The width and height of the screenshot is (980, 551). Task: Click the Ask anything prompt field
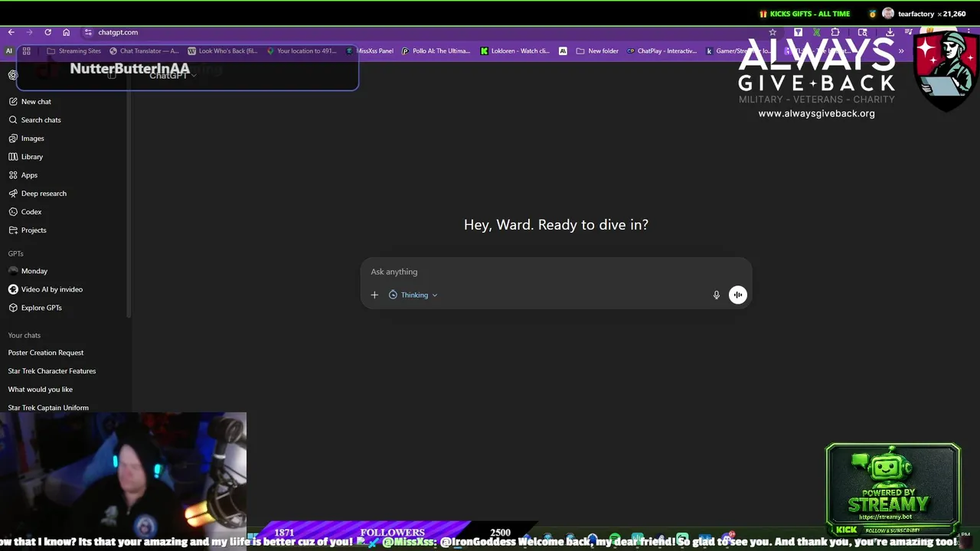(x=556, y=272)
